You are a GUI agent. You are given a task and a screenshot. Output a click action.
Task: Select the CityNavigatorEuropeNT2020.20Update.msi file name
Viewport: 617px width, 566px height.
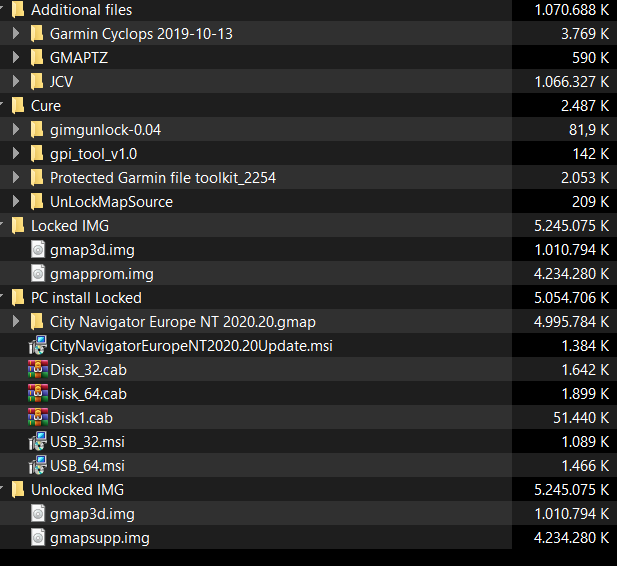(191, 346)
